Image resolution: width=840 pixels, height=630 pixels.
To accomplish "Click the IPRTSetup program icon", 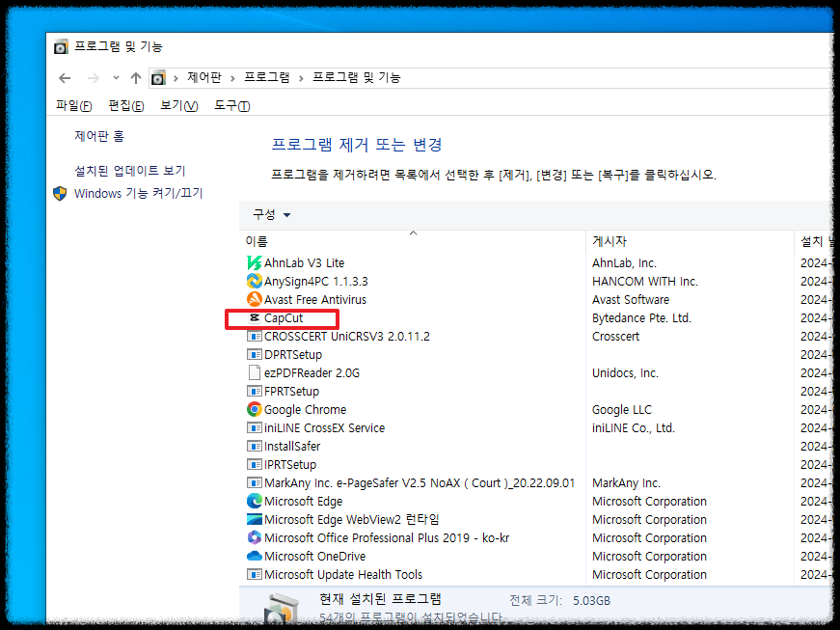I will (254, 464).
